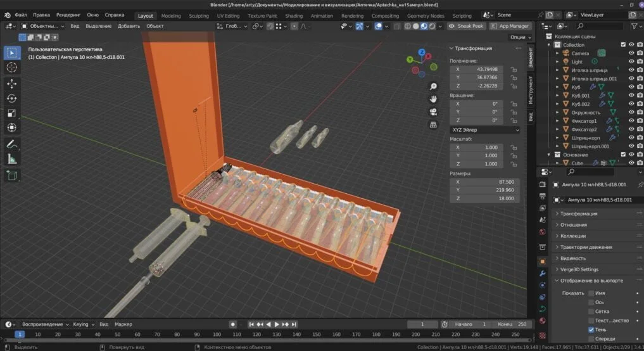Open the Воспроизведение dropdown
The image size is (644, 351).
(45, 324)
